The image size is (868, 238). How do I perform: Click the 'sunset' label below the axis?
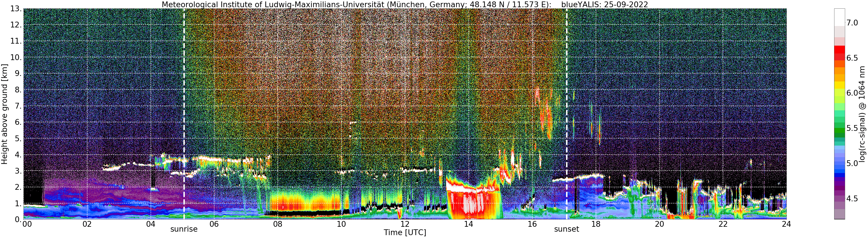tap(567, 229)
